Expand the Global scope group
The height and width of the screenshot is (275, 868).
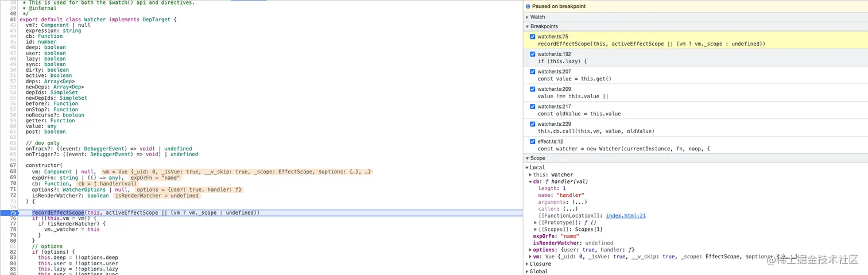coord(527,272)
